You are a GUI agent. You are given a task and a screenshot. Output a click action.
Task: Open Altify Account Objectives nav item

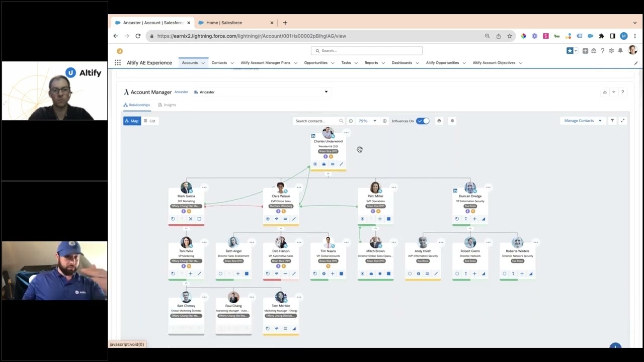click(x=494, y=63)
